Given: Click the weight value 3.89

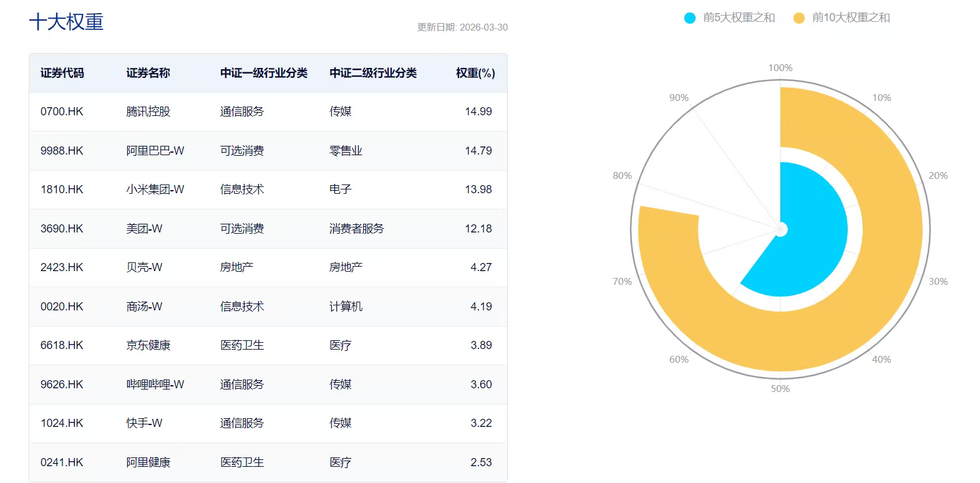Looking at the screenshot, I should click(x=481, y=345).
